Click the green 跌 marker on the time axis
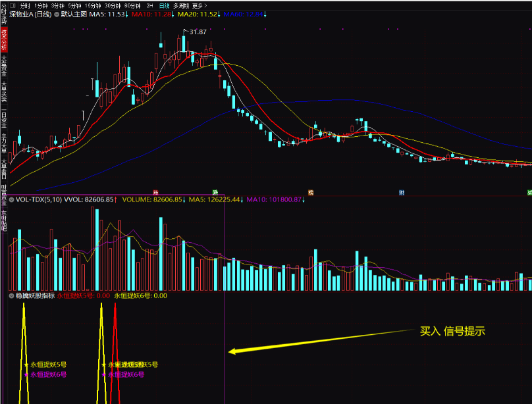The height and width of the screenshot is (404, 532). (215, 193)
